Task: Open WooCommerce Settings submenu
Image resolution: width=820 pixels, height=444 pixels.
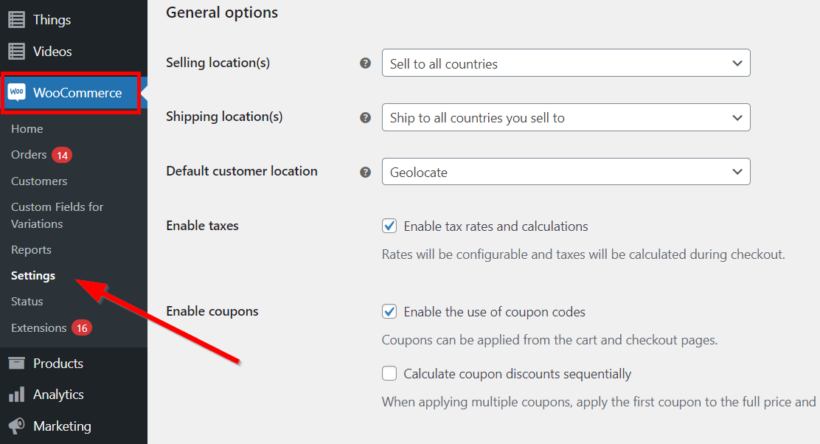Action: [33, 276]
